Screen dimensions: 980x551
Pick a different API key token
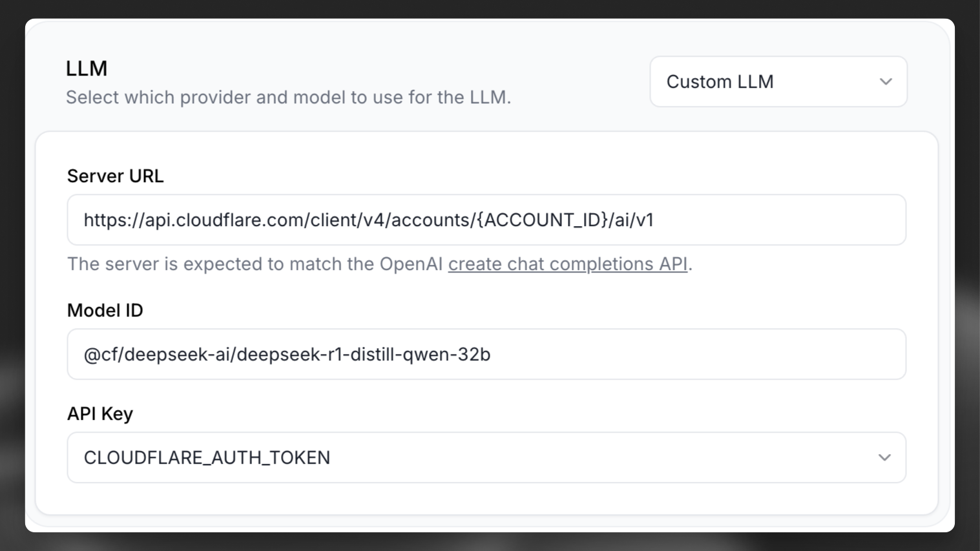pos(486,457)
